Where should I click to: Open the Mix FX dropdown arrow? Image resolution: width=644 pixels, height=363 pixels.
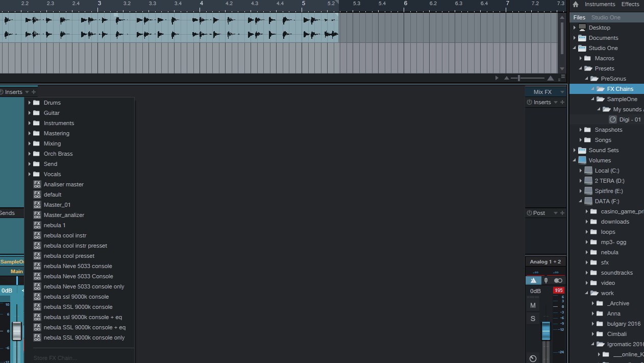coord(562,92)
